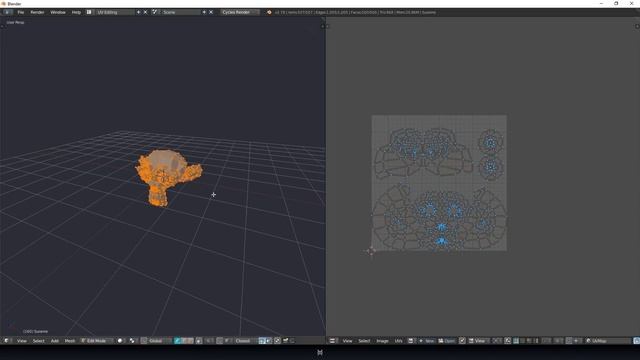The height and width of the screenshot is (360, 640).
Task: Open the info editor type selector icon
Action: coord(7,12)
